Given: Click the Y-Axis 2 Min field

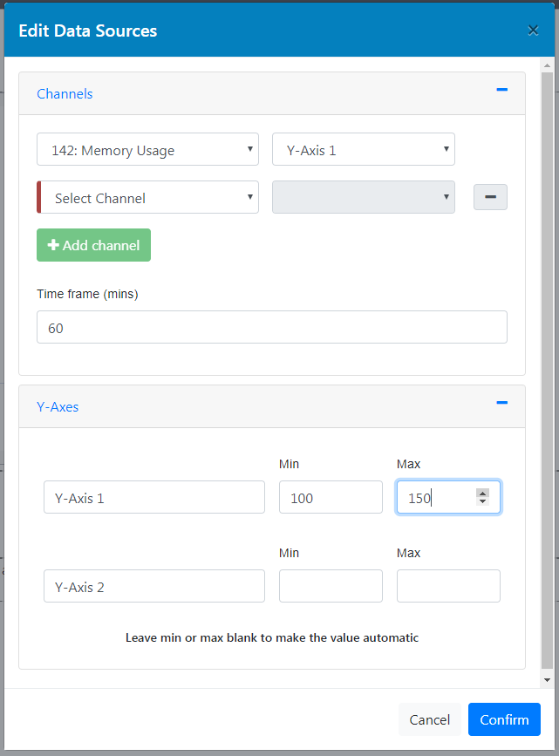Looking at the screenshot, I should pyautogui.click(x=331, y=586).
